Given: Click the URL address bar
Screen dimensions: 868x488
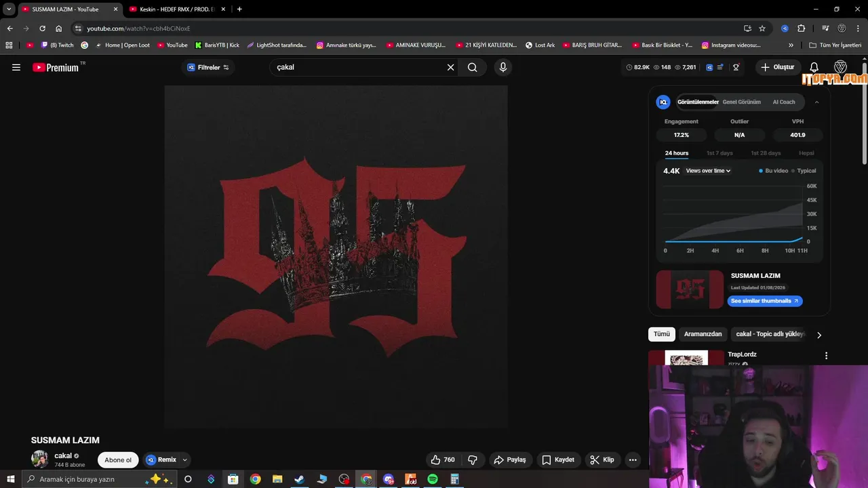Looking at the screenshot, I should [x=407, y=28].
